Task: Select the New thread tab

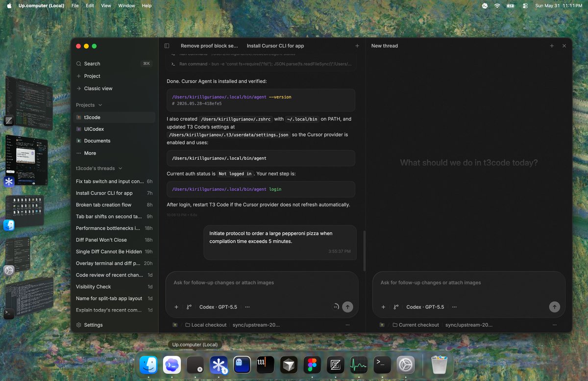Action: click(385, 46)
